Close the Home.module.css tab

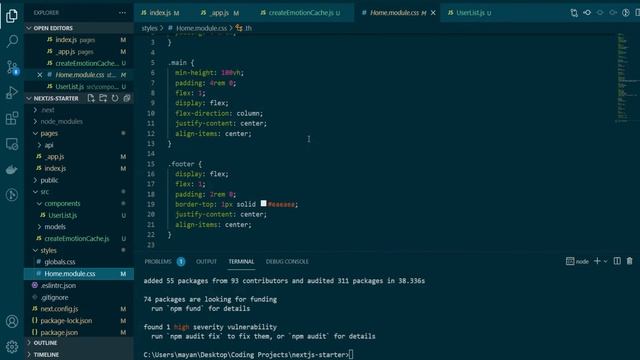click(433, 13)
